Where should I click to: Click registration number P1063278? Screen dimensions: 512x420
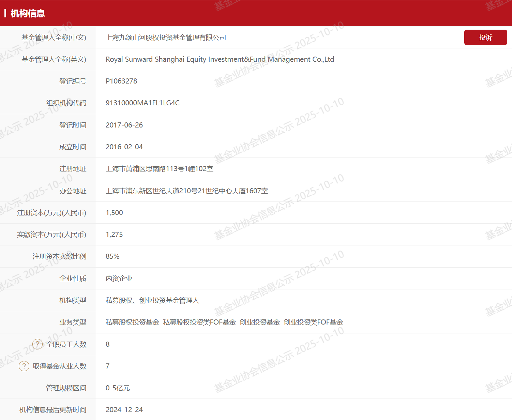121,81
